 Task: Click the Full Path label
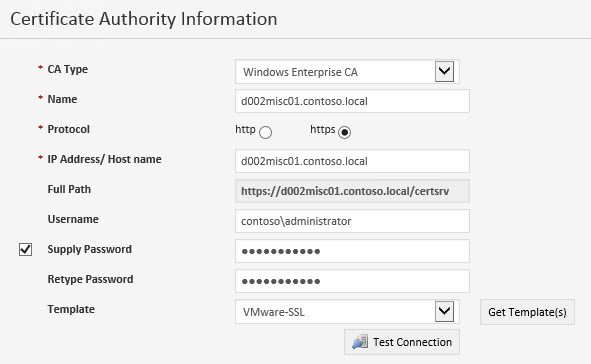click(x=69, y=189)
